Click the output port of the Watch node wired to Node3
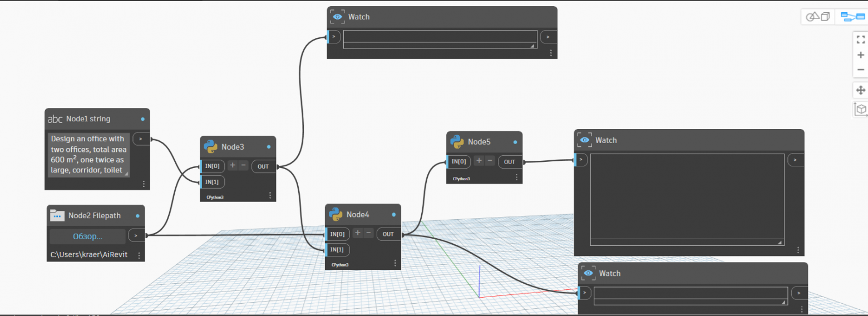Viewport: 868px width, 316px height. (549, 37)
